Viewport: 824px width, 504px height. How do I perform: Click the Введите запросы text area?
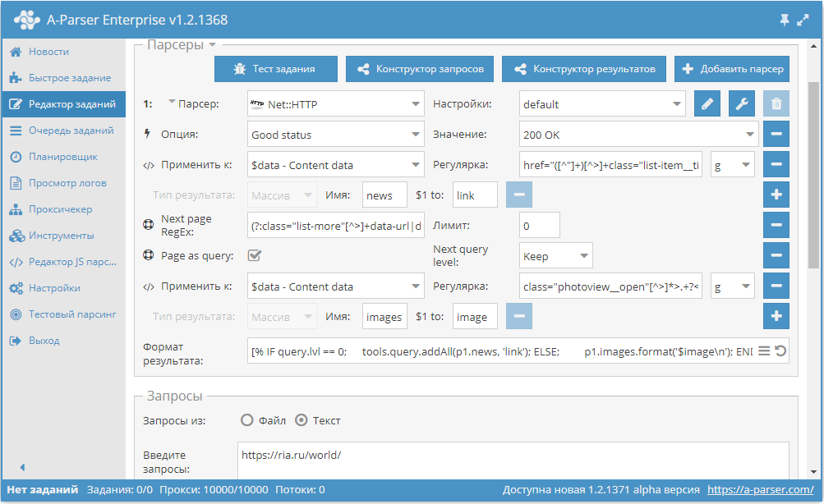513,460
